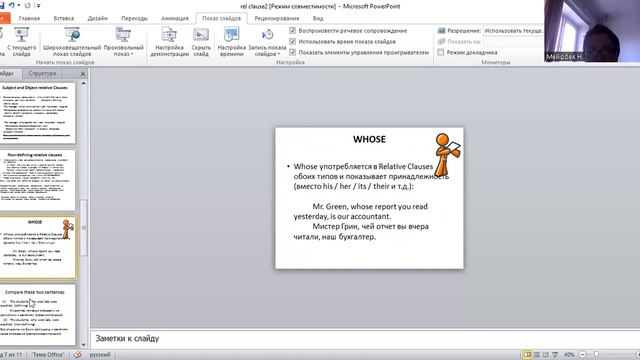
Task: Switch slide pane to Структура tab
Action: pyautogui.click(x=42, y=73)
